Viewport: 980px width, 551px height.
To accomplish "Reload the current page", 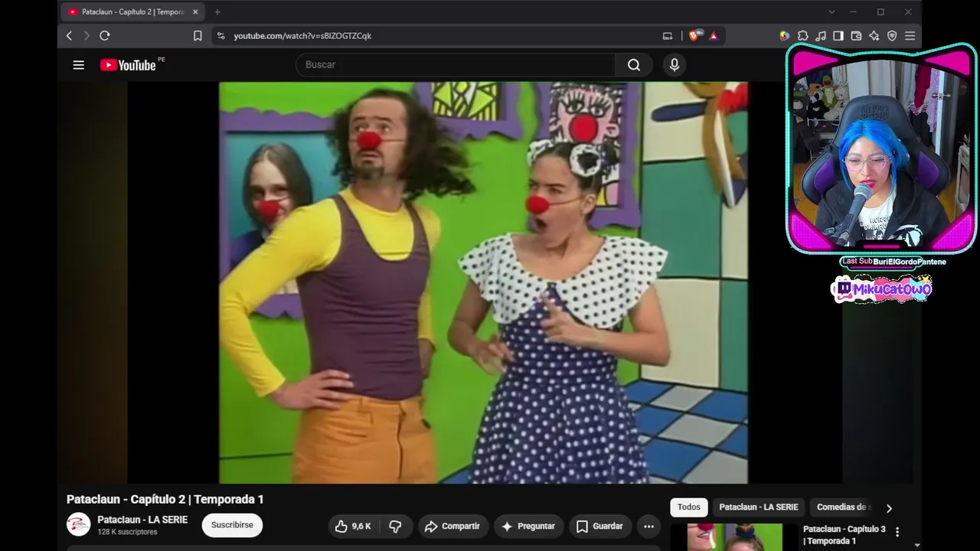I will 105,36.
